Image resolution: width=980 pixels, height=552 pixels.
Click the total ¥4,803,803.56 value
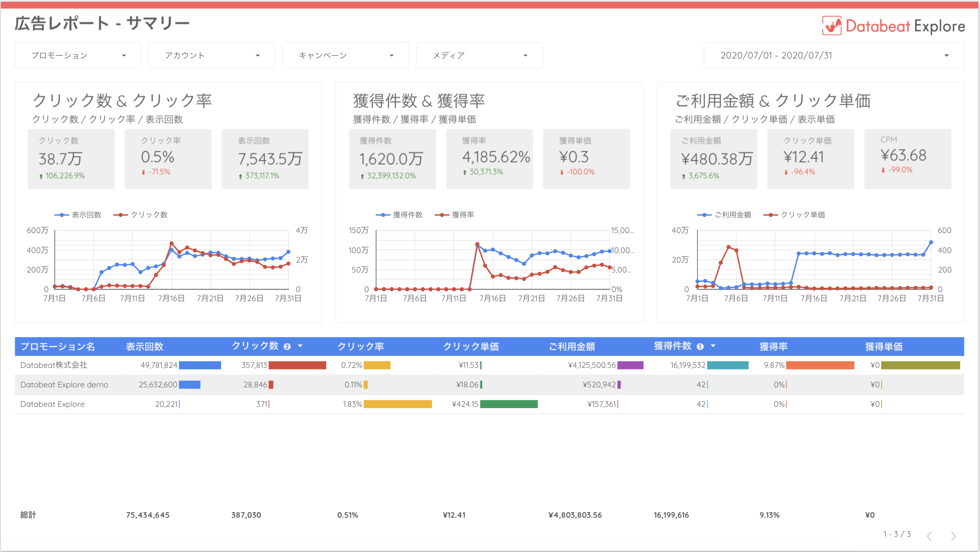575,515
